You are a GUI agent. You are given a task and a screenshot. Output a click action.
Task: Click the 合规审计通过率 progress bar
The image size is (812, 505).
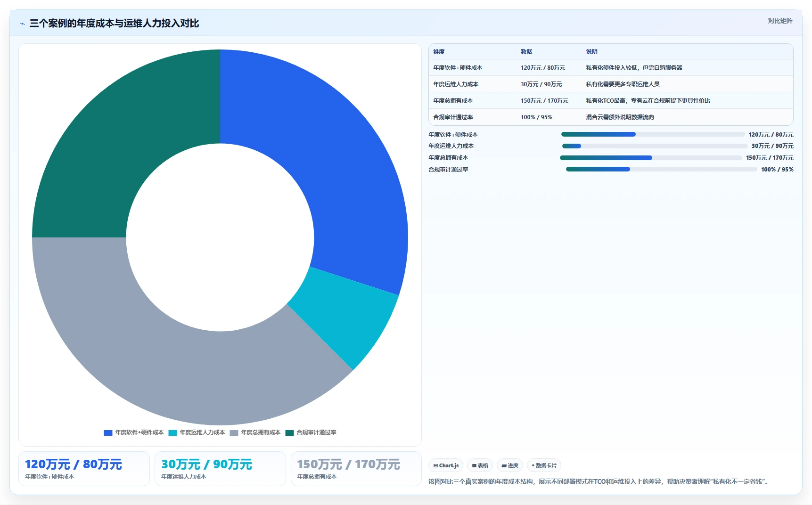[661, 169]
